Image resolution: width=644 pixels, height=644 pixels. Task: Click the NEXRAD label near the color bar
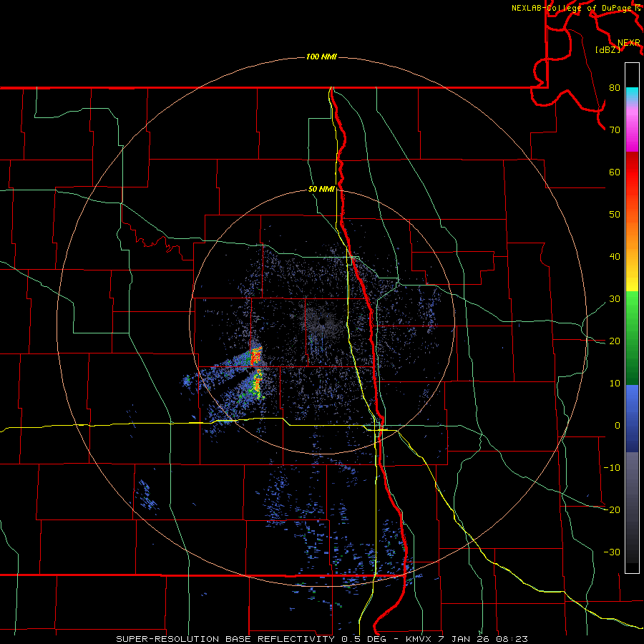coord(629,43)
